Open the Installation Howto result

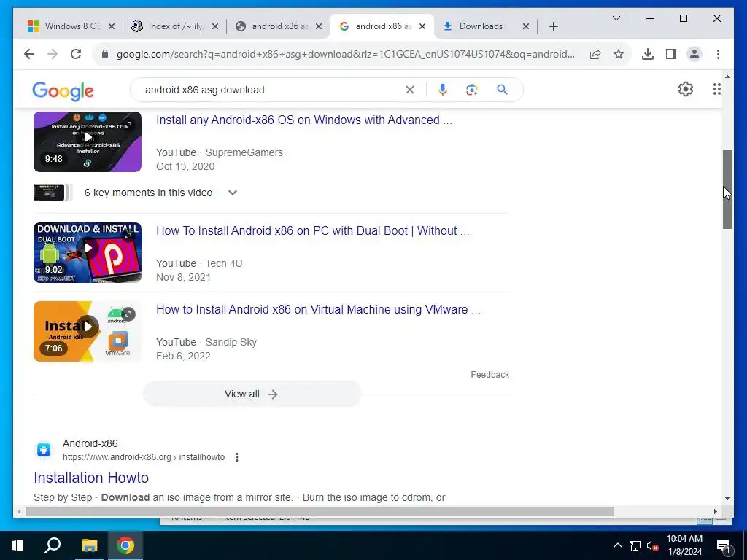(91, 478)
